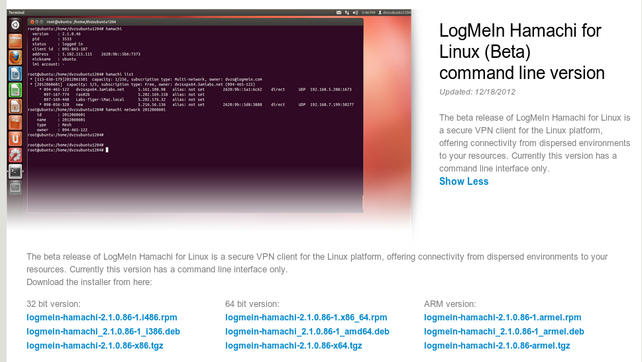Click the network indicator in top panel
The width and height of the screenshot is (642, 362).
tap(347, 13)
